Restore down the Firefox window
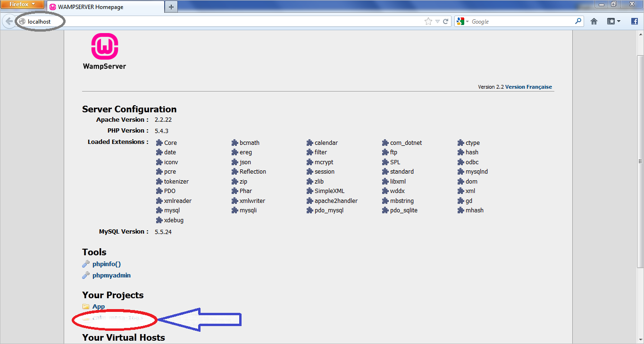 (614, 4)
